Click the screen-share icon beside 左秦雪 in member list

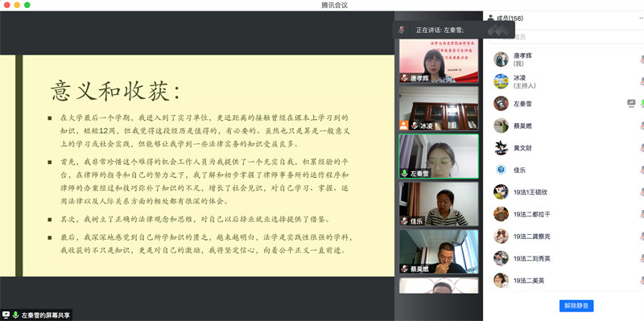coord(631,104)
